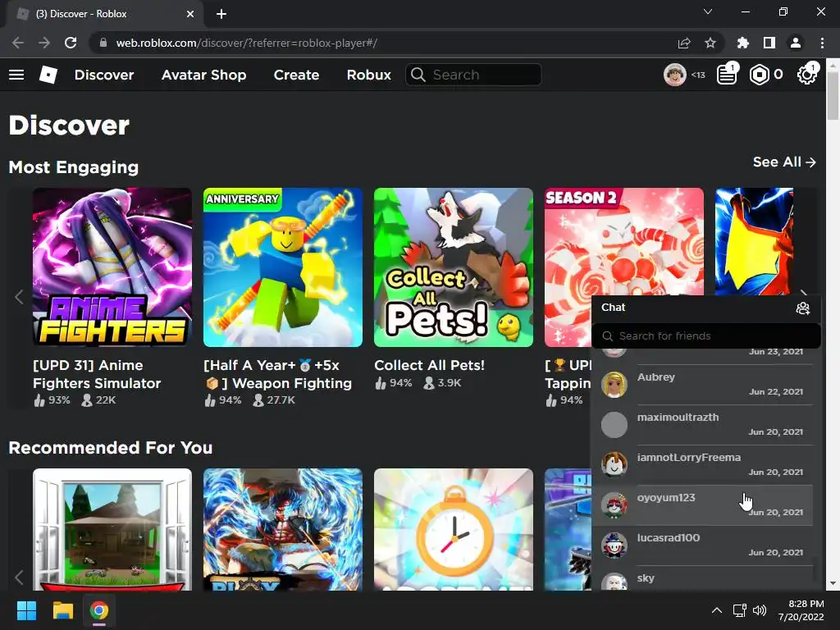Open the Chrome profile icon

click(x=796, y=43)
